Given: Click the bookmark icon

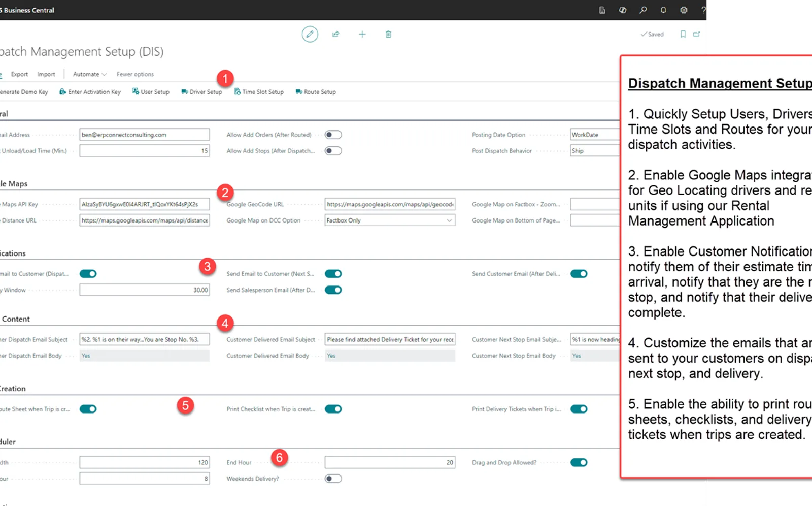Looking at the screenshot, I should click(683, 34).
